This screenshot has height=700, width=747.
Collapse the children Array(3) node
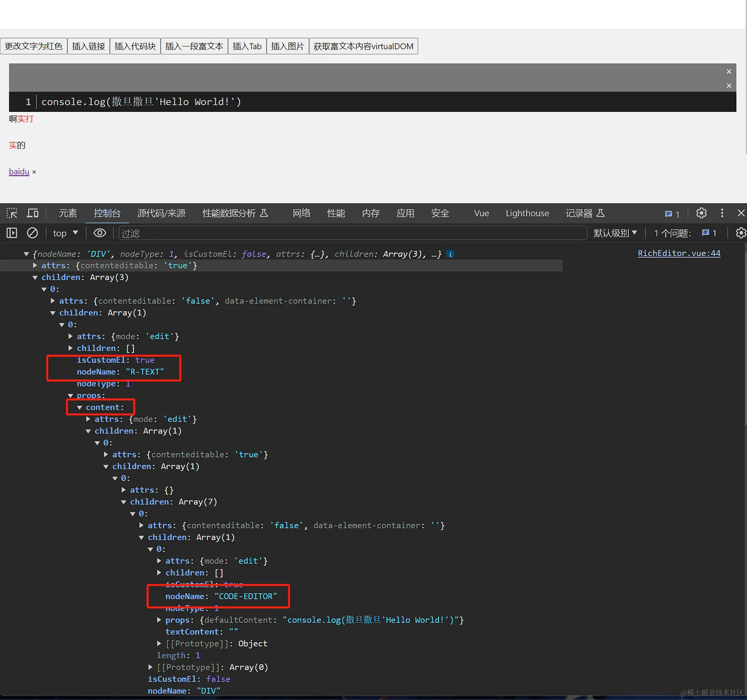click(x=35, y=277)
